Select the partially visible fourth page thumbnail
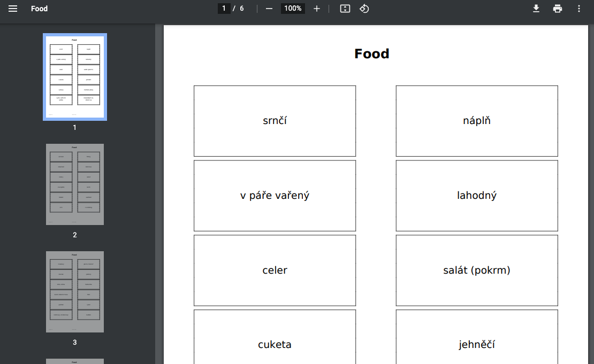Viewport: 594px width, 364px height. coord(75,361)
